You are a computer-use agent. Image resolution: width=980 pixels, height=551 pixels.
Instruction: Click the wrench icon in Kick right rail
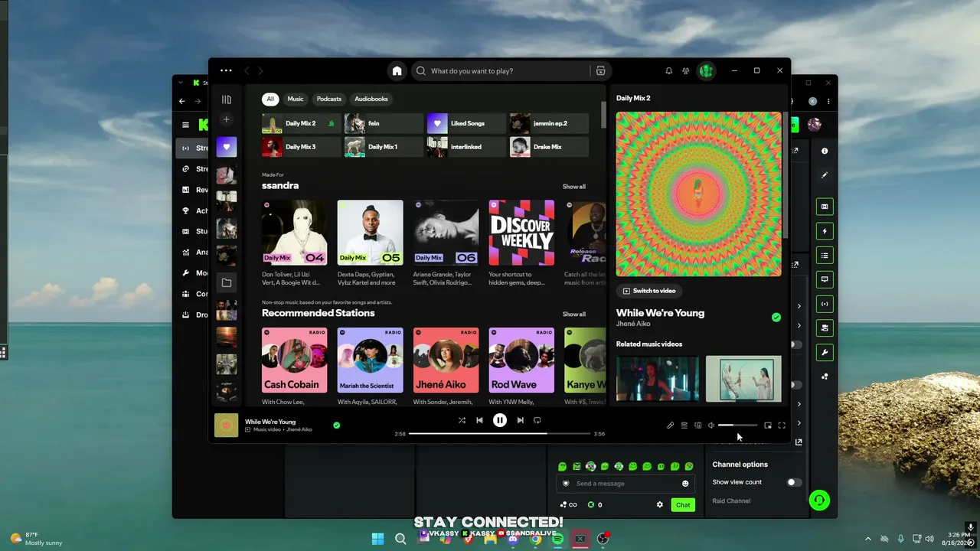pyautogui.click(x=825, y=352)
